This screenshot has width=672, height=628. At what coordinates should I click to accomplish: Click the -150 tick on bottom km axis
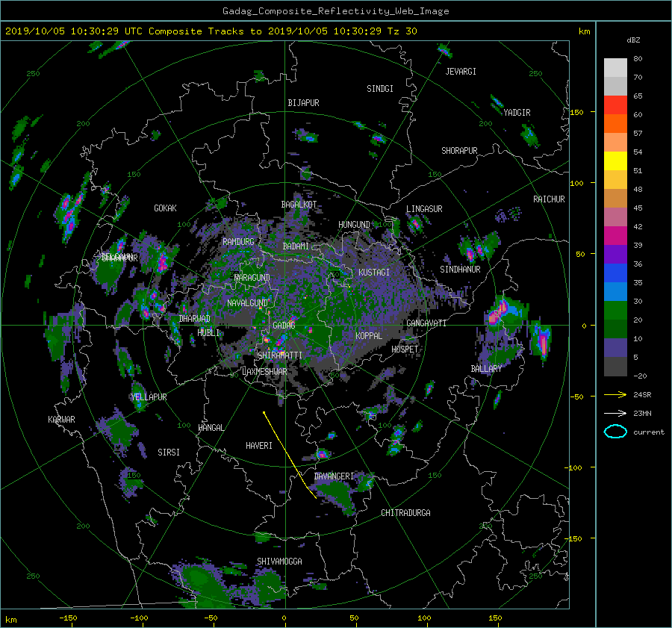click(x=68, y=618)
